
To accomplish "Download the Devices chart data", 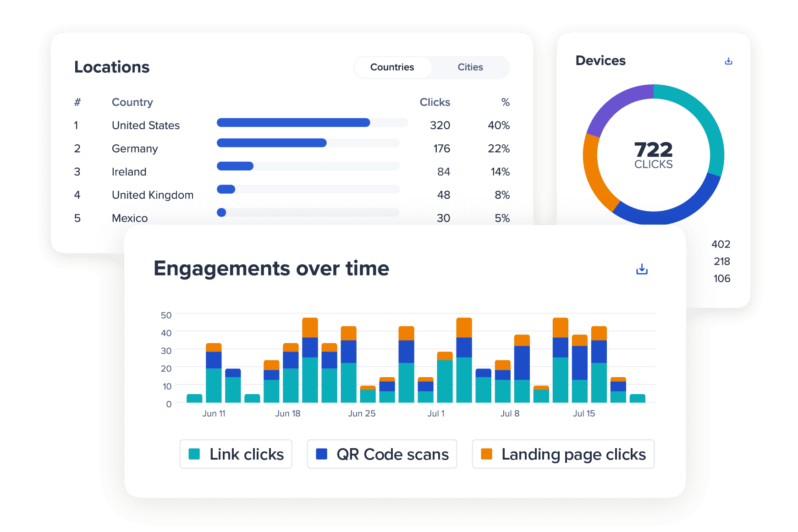I will 728,61.
